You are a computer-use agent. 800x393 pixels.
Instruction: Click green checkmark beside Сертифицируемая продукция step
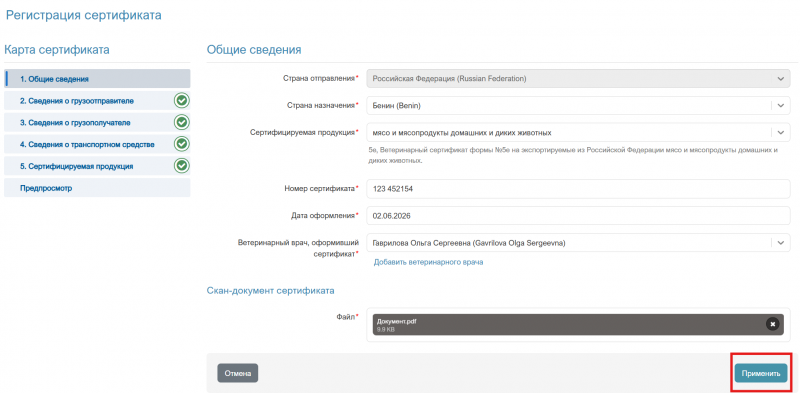pyautogui.click(x=181, y=166)
